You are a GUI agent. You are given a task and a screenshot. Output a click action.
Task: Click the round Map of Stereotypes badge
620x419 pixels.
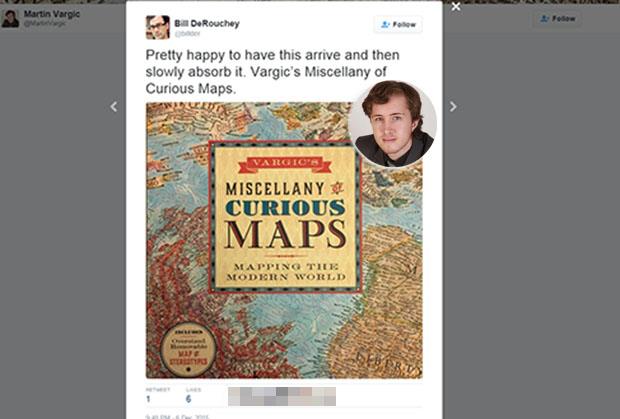(x=189, y=350)
